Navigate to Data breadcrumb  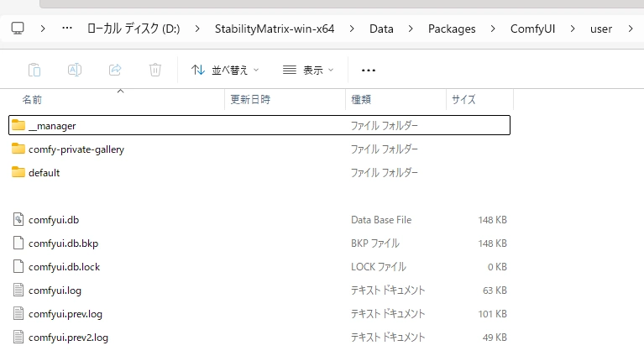381,29
